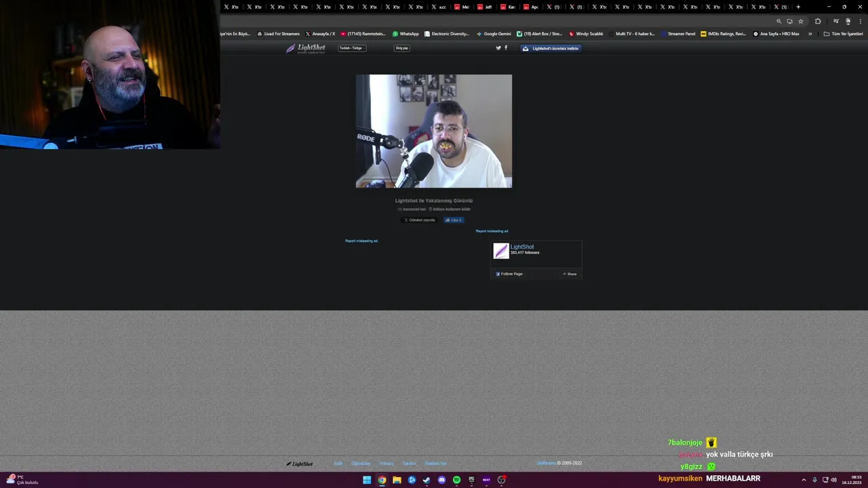Switch to the 'x.cc' browser tab
This screenshot has width=868, height=488.
coord(438,7)
